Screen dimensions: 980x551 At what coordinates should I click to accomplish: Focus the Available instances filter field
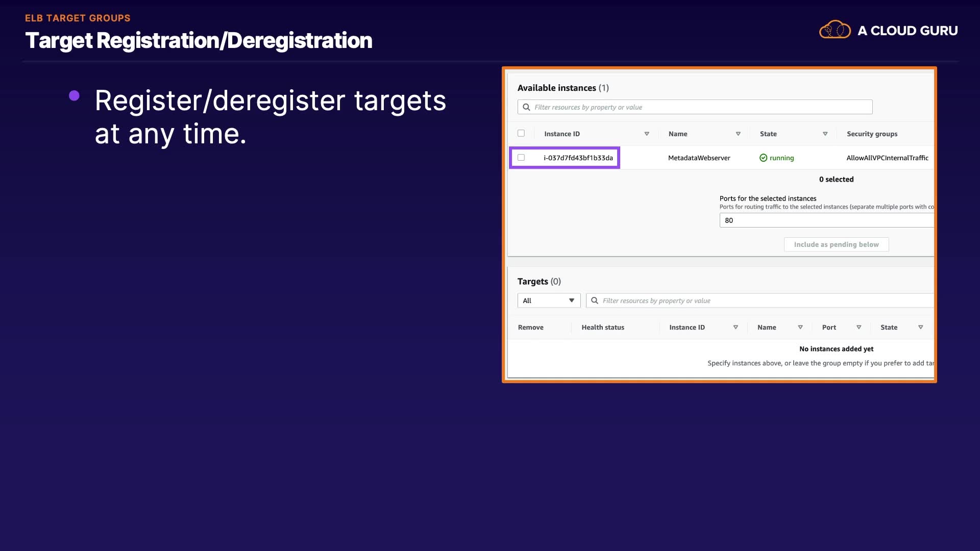(x=699, y=107)
